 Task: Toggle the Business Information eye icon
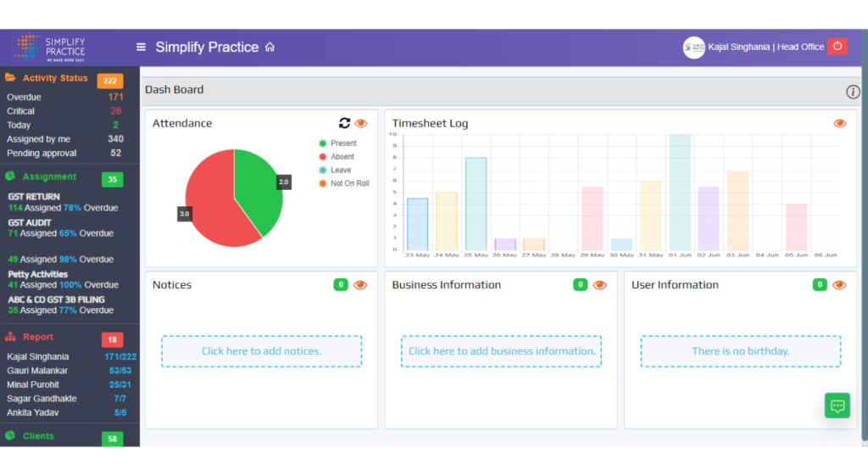click(599, 285)
